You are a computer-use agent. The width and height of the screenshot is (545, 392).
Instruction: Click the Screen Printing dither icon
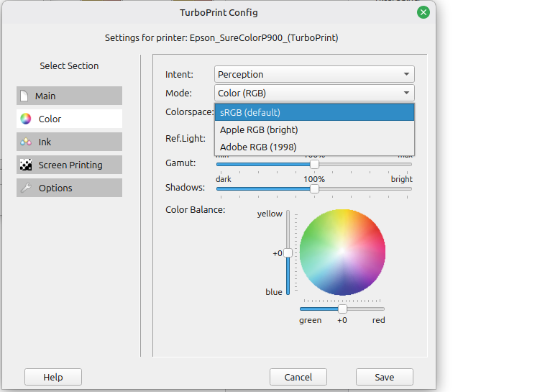click(x=26, y=165)
